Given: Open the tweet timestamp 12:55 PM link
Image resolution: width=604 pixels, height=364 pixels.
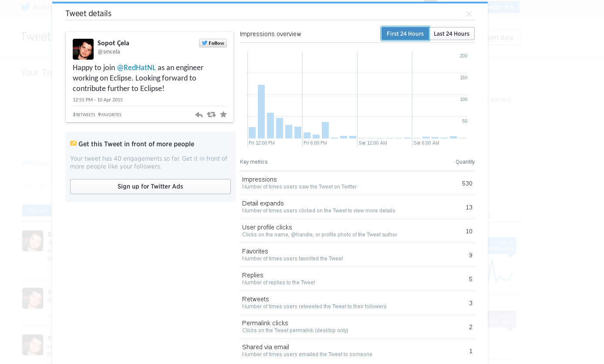Looking at the screenshot, I should coord(98,100).
